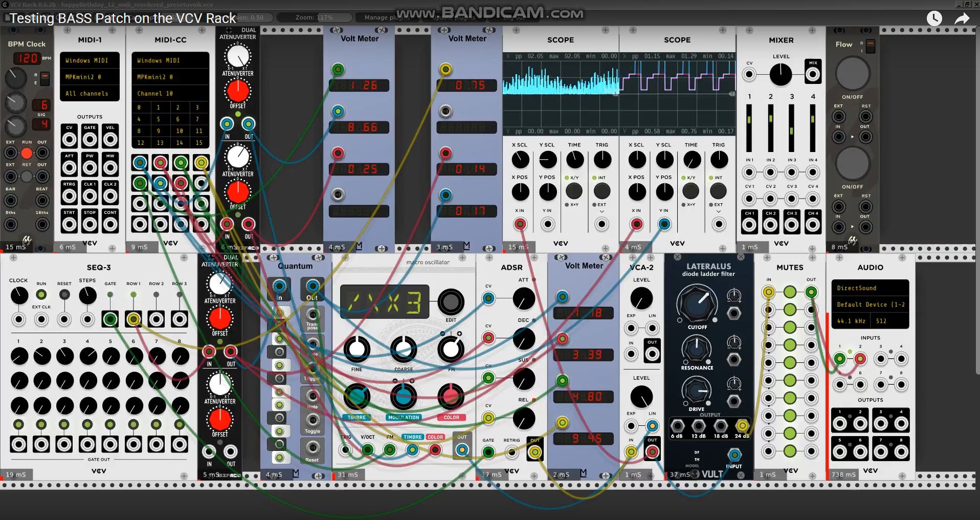Viewport: 980px width, 520px height.
Task: Click the MIXER channel 3 fader
Action: pyautogui.click(x=791, y=128)
